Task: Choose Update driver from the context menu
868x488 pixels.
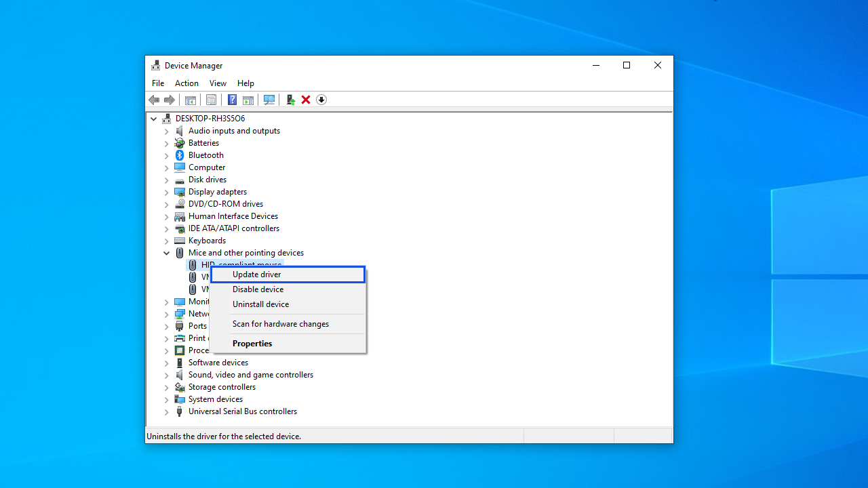Action: click(x=288, y=274)
